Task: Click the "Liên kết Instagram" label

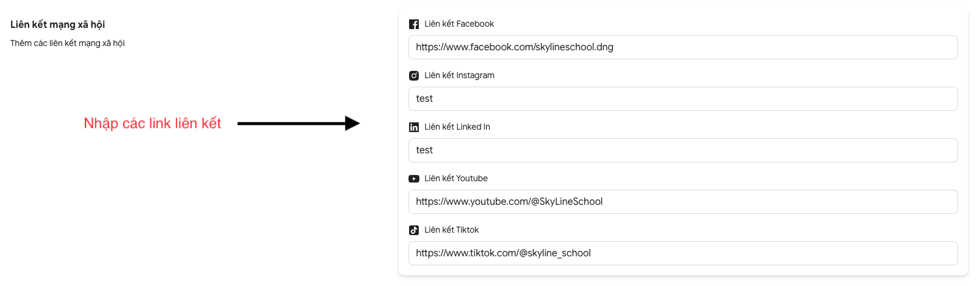Action: click(459, 76)
